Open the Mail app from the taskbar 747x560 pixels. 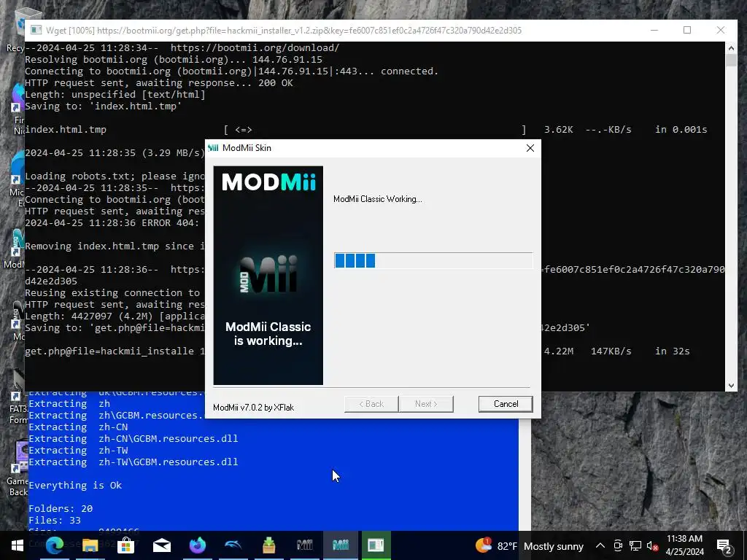tap(161, 545)
